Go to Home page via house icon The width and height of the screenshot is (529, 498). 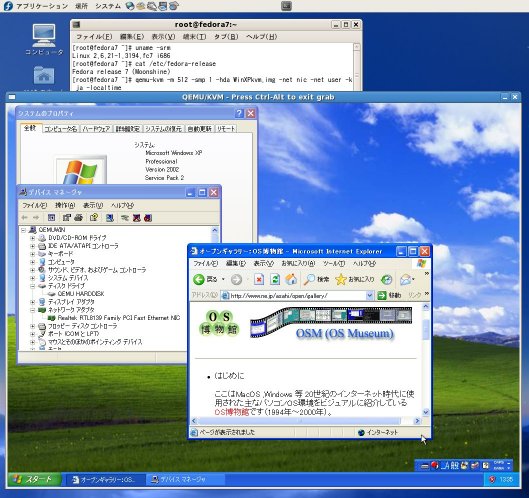pyautogui.click(x=291, y=279)
